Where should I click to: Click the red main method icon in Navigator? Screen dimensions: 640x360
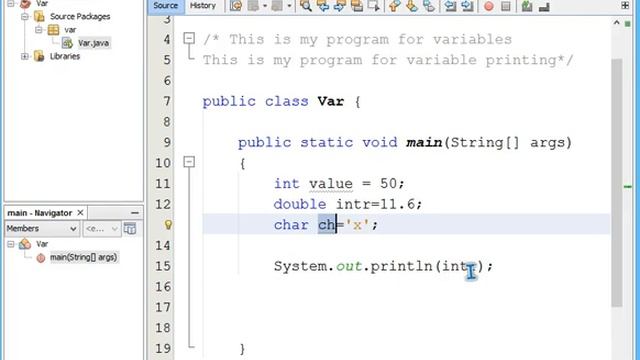click(40, 258)
